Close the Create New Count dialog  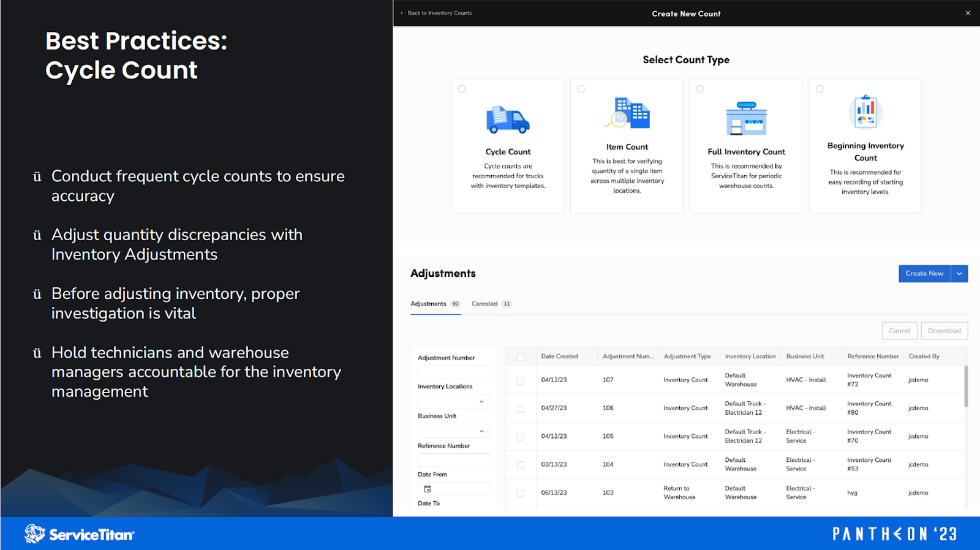(968, 13)
